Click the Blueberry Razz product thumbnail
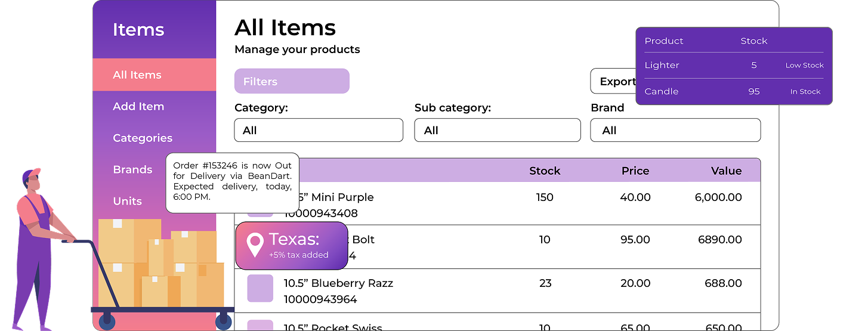This screenshot has height=331, width=868. (260, 289)
